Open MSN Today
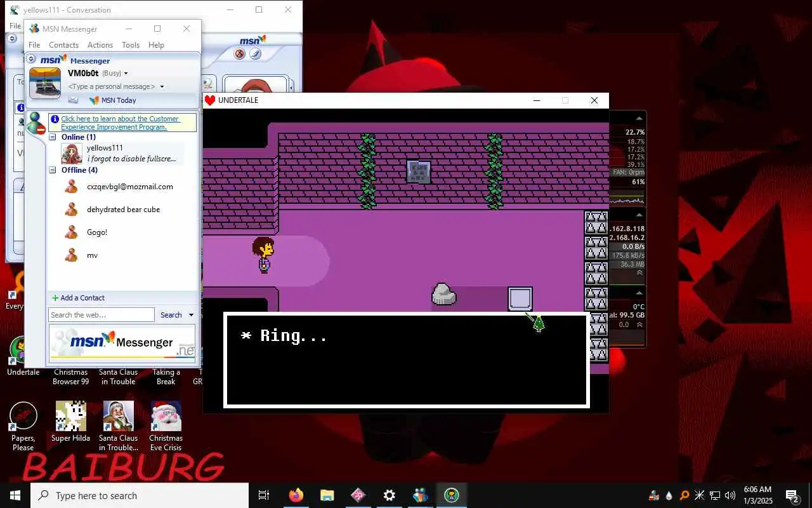Screen dimensions: 812x508 [x=119, y=100]
